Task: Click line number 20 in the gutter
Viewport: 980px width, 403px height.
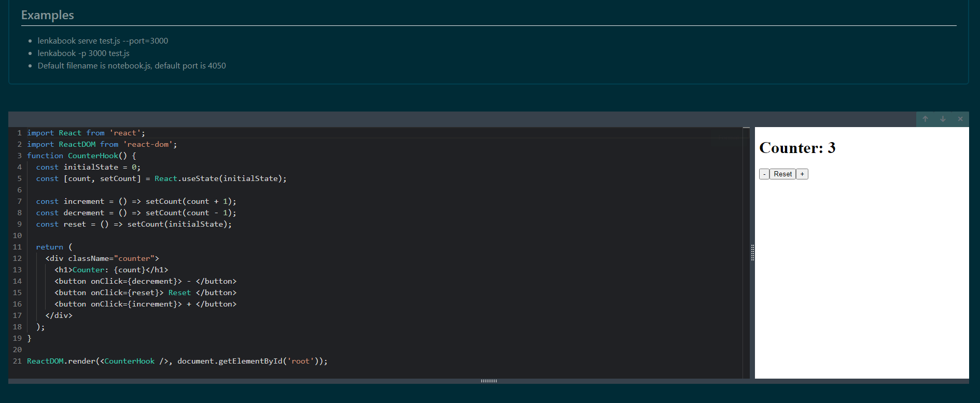Action: click(17, 350)
